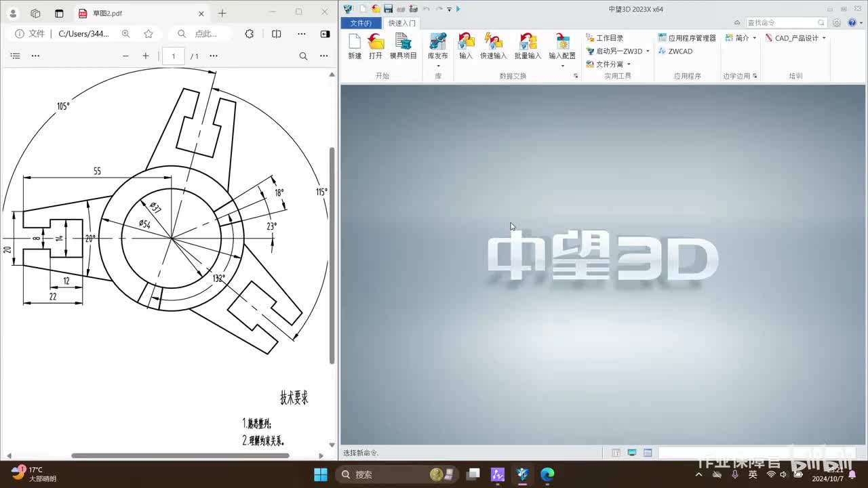Screen dimensions: 868x488
Task: Toggle Edge sidebar panel icon
Action: (x=325, y=34)
